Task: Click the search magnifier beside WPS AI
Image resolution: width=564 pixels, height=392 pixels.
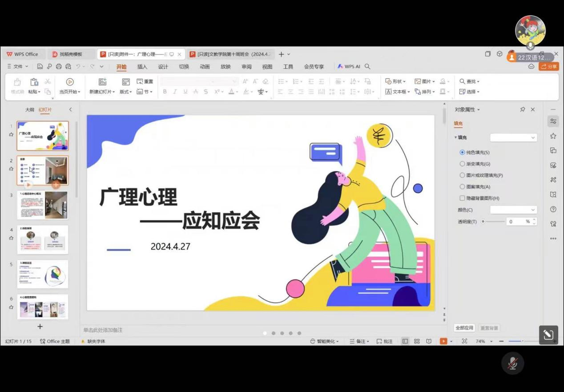Action: click(x=367, y=66)
